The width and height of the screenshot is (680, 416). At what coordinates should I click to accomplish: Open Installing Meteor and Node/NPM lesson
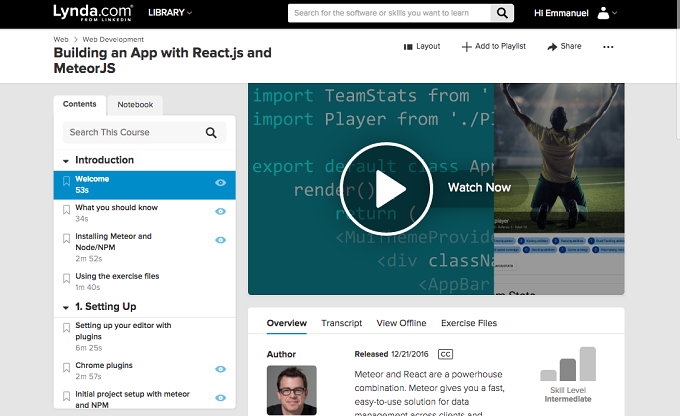tap(144, 248)
